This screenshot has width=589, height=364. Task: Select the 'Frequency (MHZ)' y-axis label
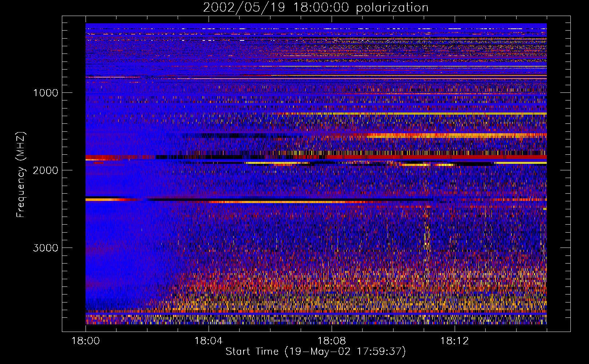coord(21,175)
